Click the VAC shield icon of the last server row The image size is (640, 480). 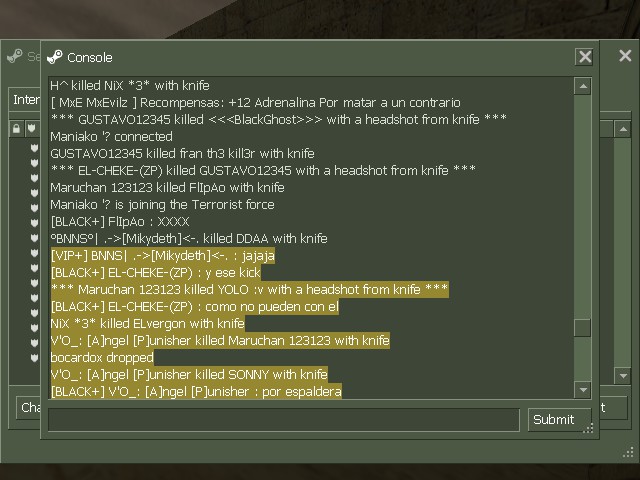34,358
